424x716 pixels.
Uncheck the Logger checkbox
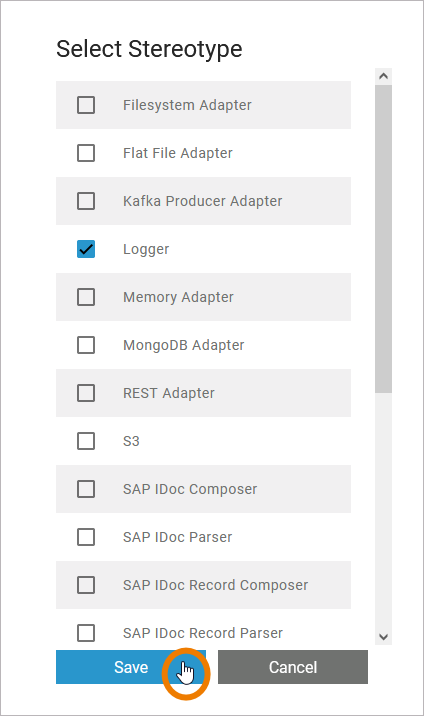pyautogui.click(x=86, y=249)
